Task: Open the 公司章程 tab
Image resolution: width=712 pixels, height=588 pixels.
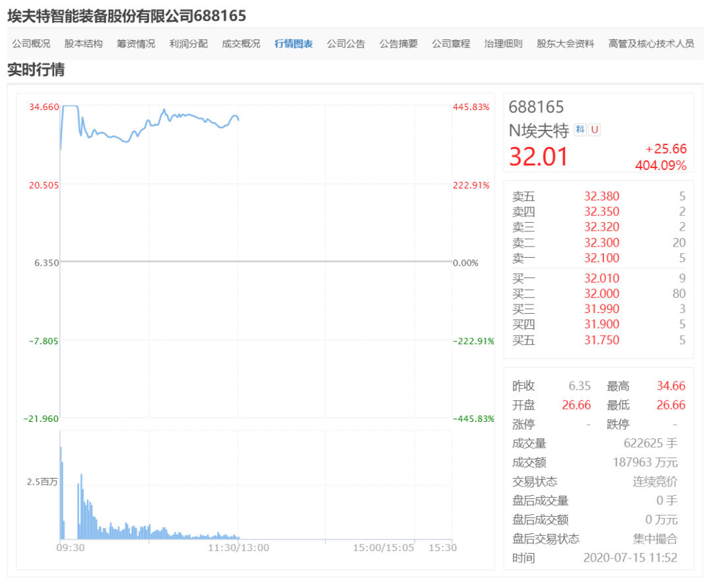Action: pyautogui.click(x=451, y=44)
